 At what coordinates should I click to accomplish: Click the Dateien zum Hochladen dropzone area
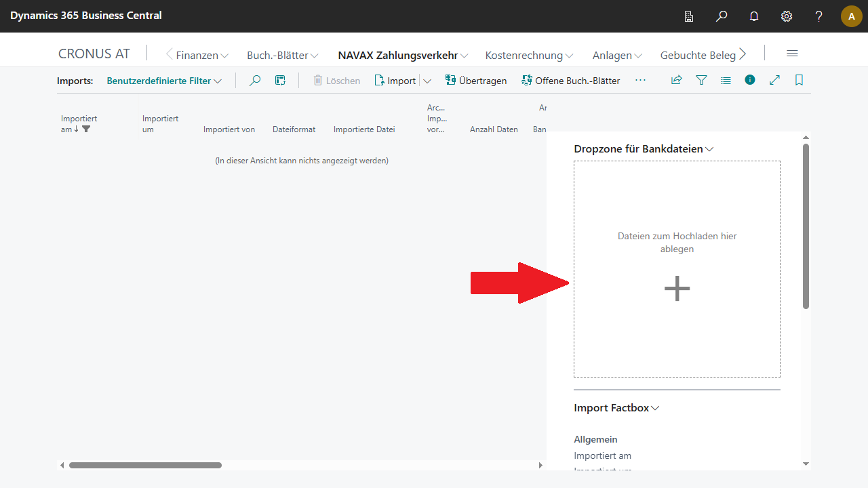[677, 269]
